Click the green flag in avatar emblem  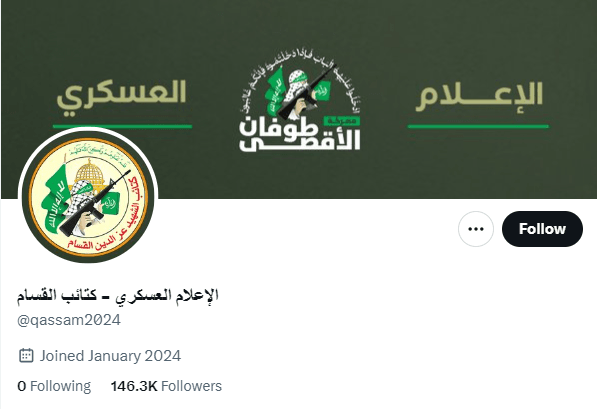pyautogui.click(x=54, y=199)
